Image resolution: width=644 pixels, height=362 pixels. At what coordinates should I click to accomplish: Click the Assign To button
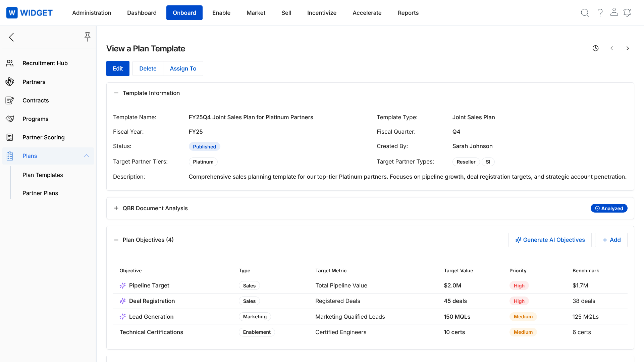(x=183, y=69)
